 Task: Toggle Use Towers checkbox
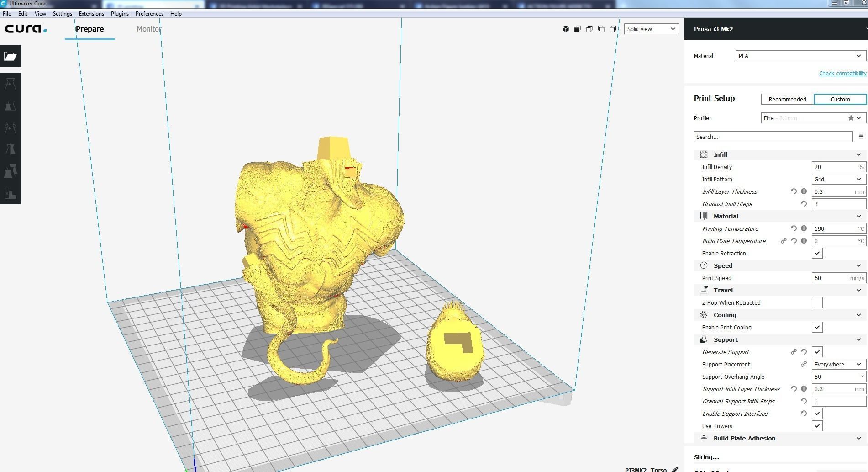817,426
